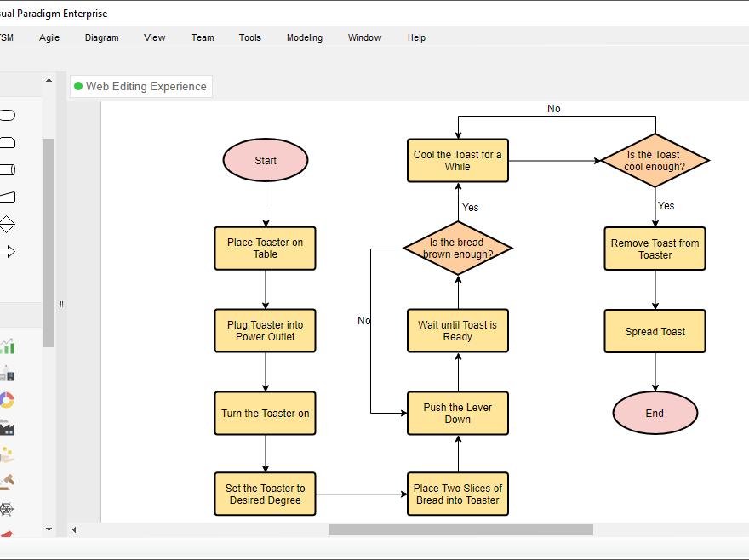The image size is (749, 560).
Task: Select the manual operation shape tool
Action: click(7, 197)
